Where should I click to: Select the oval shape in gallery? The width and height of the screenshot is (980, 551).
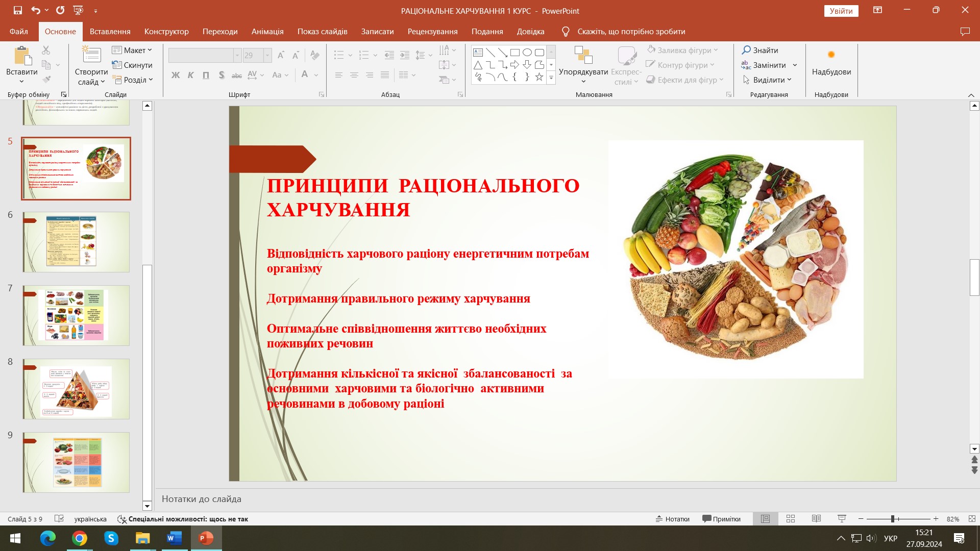click(527, 52)
